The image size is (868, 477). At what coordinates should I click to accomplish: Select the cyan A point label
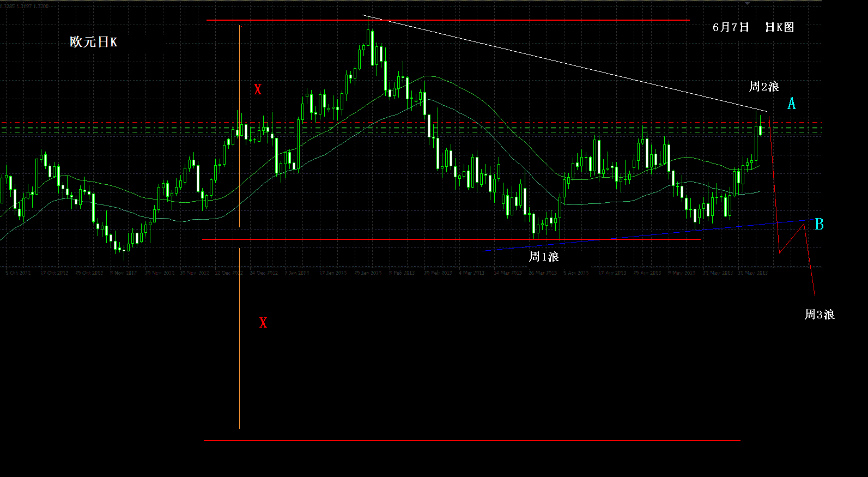pos(792,104)
